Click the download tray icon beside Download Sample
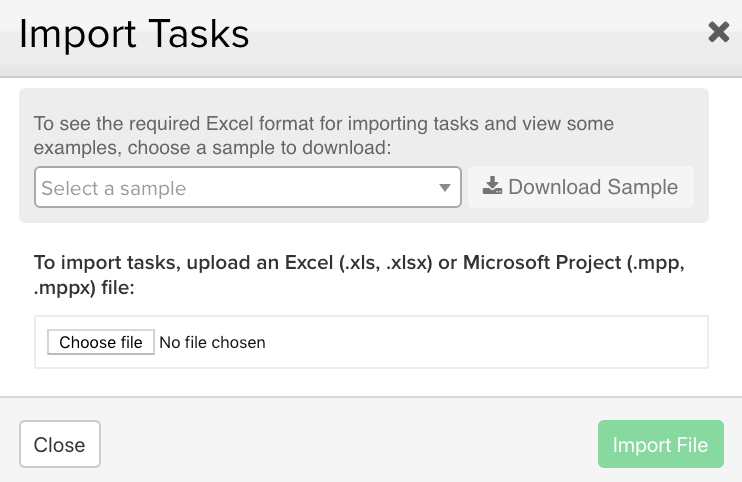The height and width of the screenshot is (482, 742). coord(492,186)
